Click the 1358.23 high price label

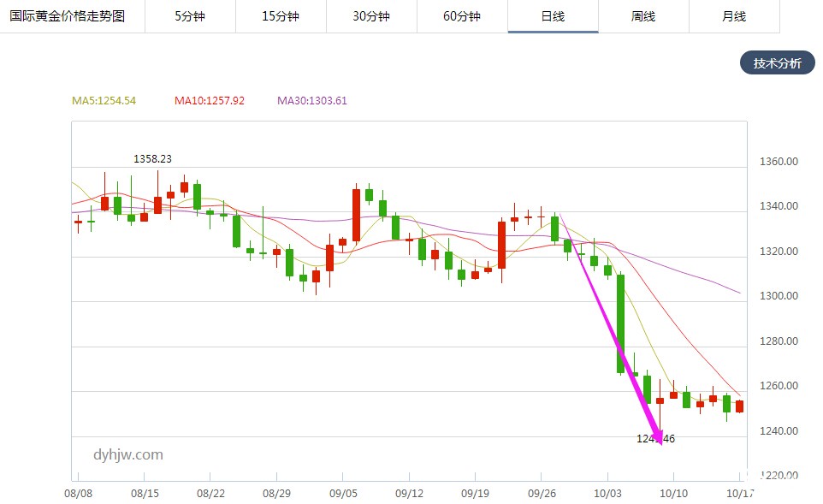(152, 159)
